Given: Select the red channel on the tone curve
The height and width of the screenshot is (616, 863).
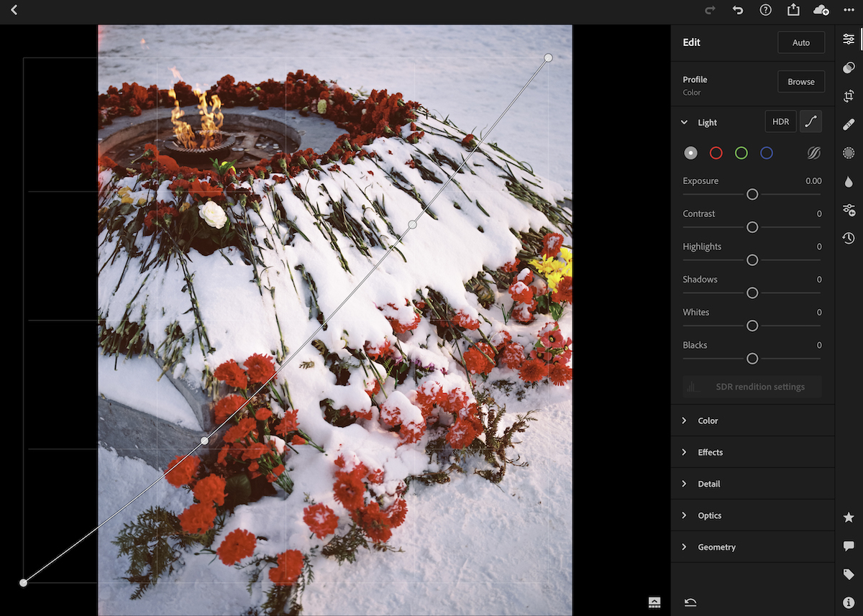Looking at the screenshot, I should tap(716, 152).
